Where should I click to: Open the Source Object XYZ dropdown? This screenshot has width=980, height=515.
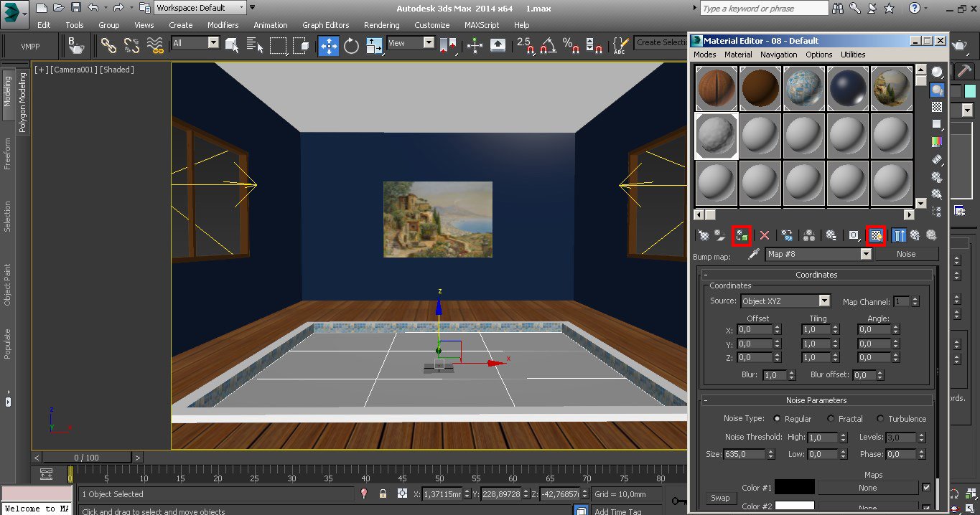[x=824, y=301]
